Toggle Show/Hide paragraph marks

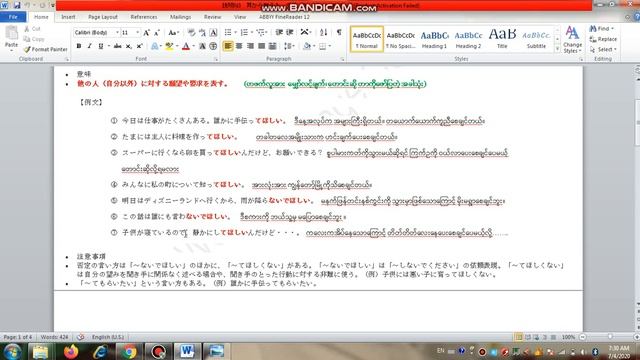click(339, 33)
